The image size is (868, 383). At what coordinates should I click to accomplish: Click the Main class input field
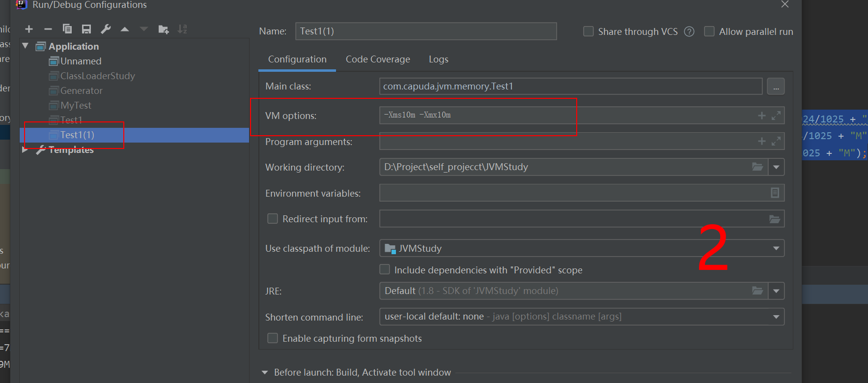coord(571,86)
